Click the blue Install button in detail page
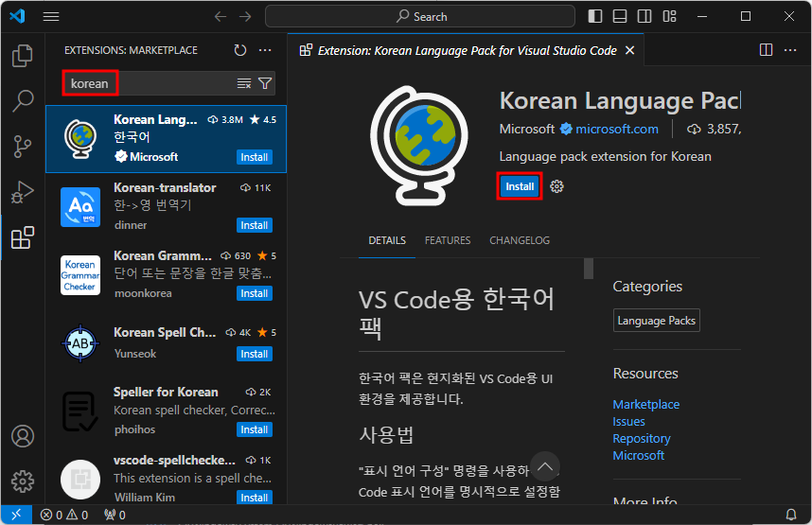812x525 pixels. pos(520,186)
